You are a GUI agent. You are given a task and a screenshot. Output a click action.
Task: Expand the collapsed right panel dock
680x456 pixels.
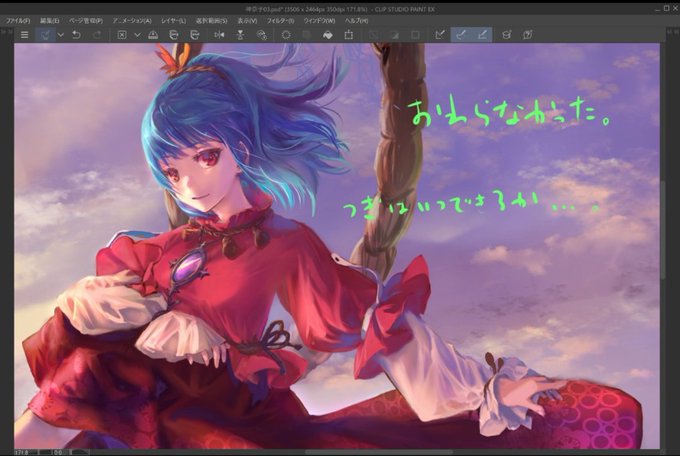click(673, 31)
